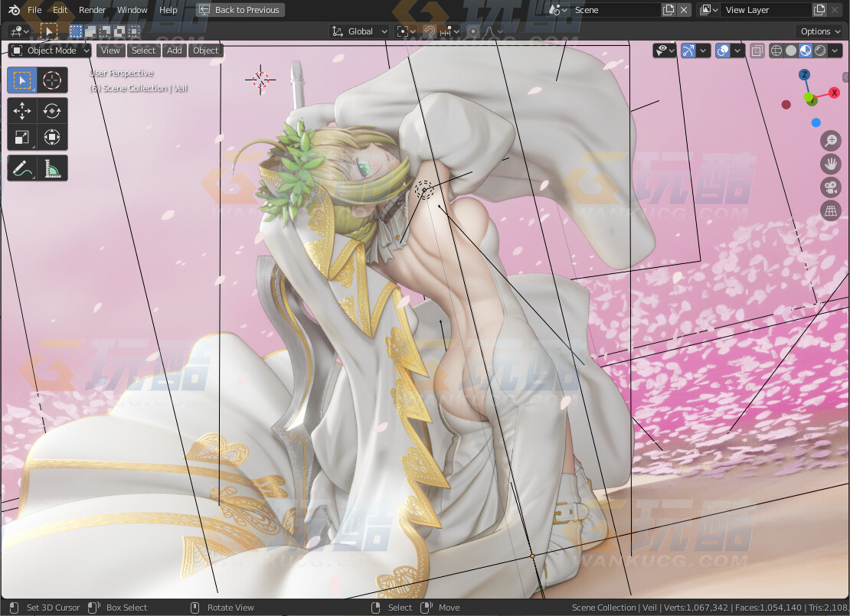Image resolution: width=850 pixels, height=616 pixels.
Task: Open the Global transform orientation dropdown
Action: (x=359, y=31)
